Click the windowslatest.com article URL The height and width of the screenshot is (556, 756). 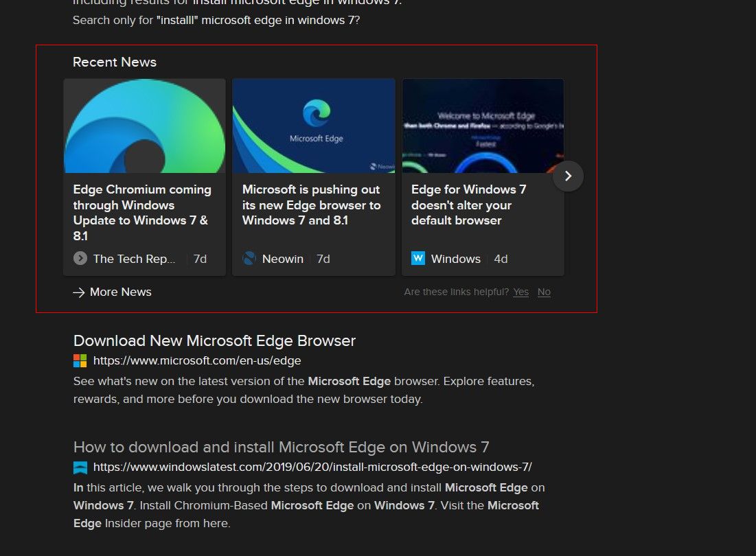[x=312, y=467]
